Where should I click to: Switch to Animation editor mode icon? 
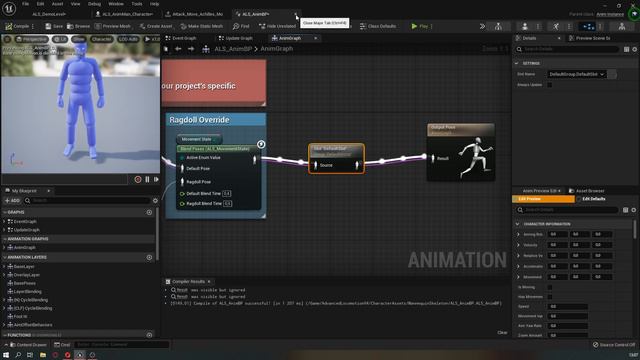[x=556, y=27]
